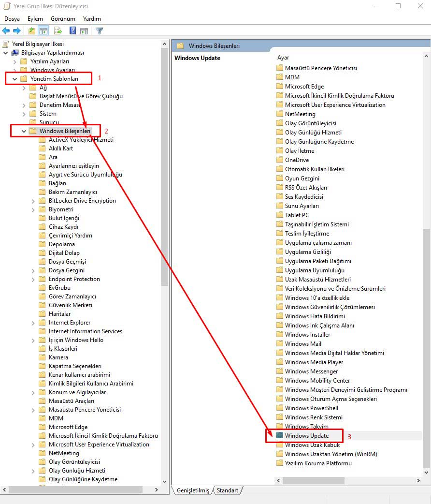Expand the BitLocker Drive Encryption node
The height and width of the screenshot is (504, 431).
pos(33,201)
